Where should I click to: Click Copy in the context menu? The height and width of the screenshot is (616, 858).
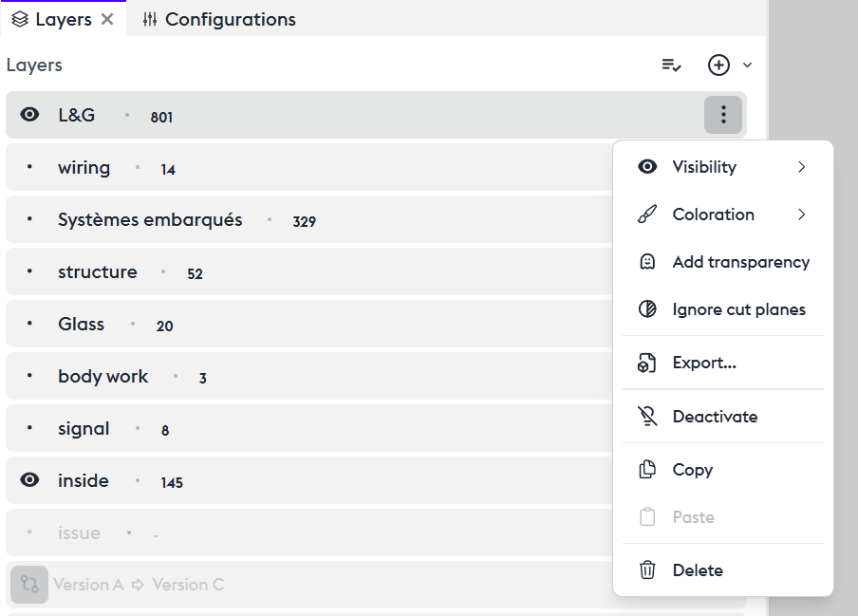[x=692, y=470]
